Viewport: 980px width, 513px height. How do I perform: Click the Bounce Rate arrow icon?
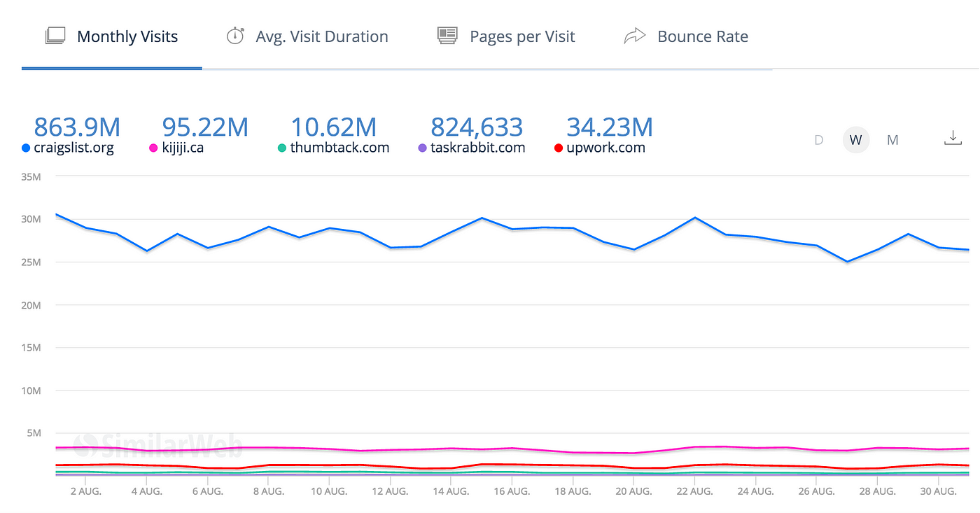[634, 36]
